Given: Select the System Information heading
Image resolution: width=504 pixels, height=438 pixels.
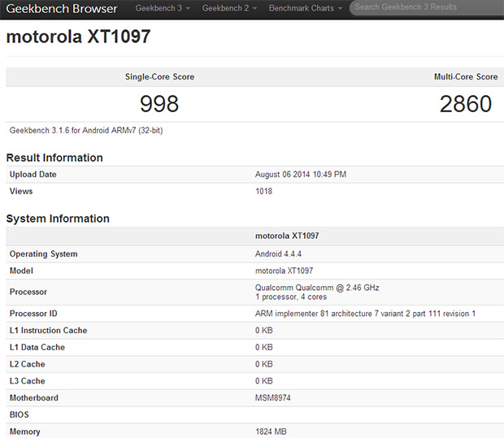Looking at the screenshot, I should (x=58, y=219).
